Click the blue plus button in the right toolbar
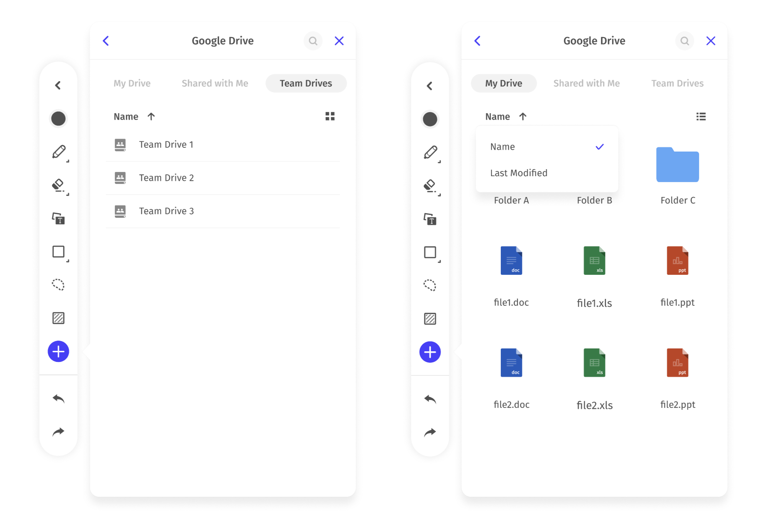783x532 pixels. (430, 352)
